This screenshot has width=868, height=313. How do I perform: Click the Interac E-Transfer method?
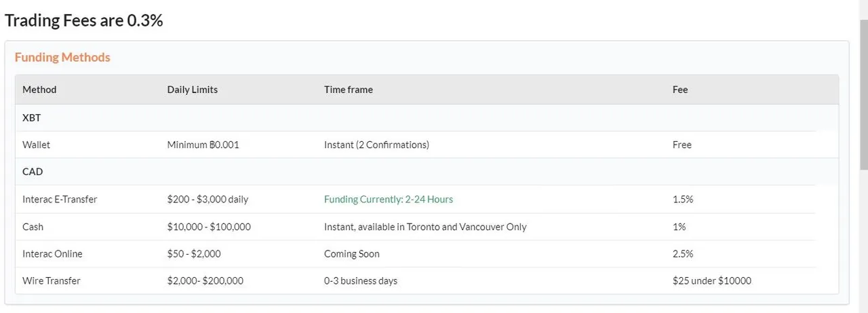[x=60, y=200]
